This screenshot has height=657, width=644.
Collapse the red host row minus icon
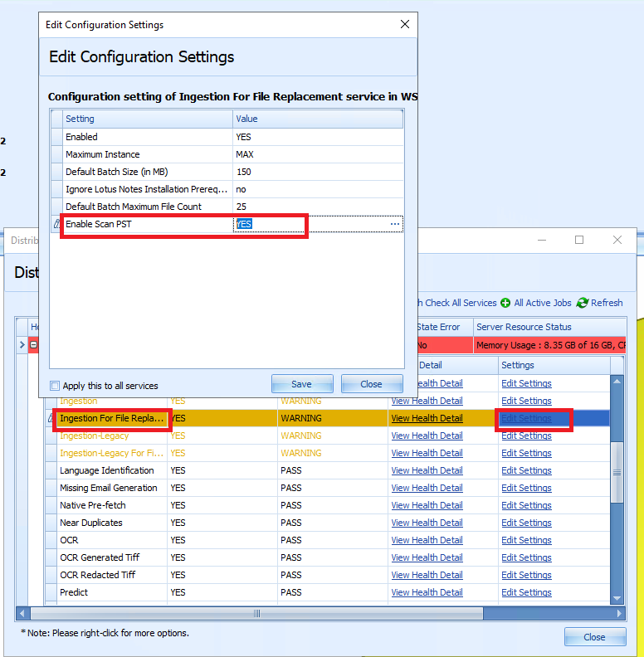pos(33,345)
